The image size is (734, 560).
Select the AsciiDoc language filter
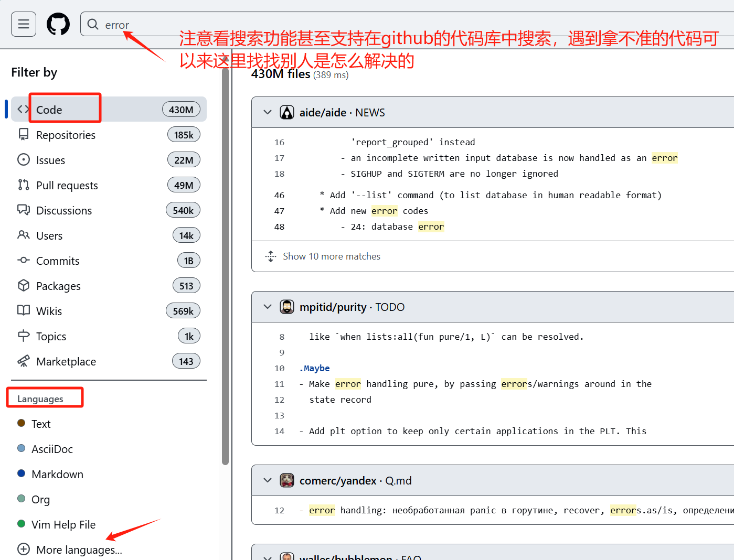[52, 449]
